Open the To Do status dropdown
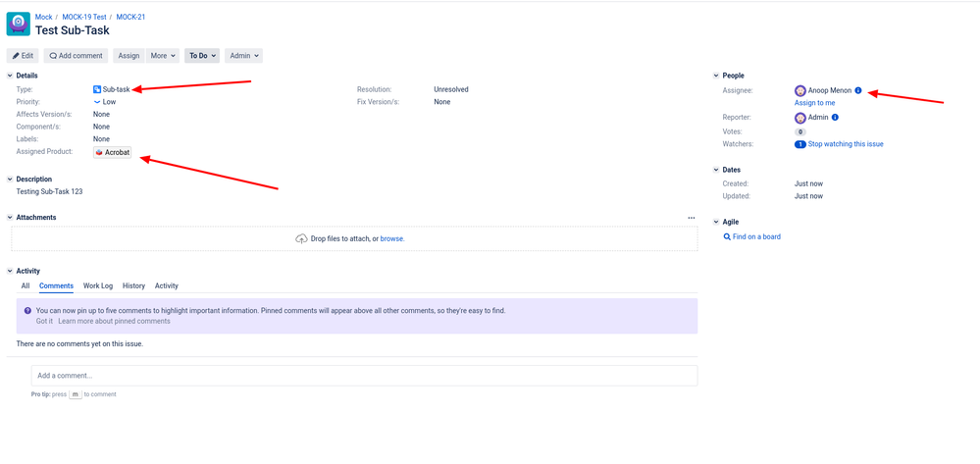Screen dimensions: 980x464 (202, 56)
